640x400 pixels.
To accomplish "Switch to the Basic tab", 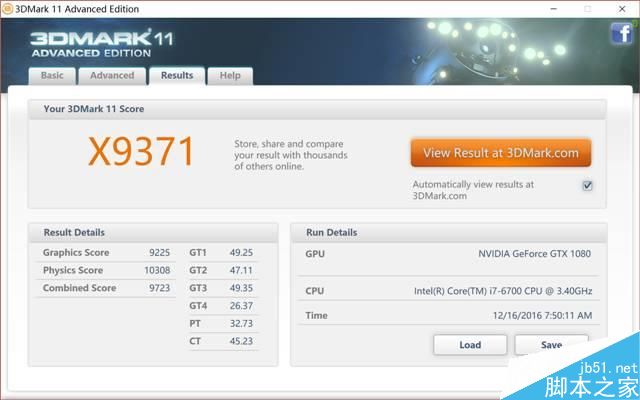I will [x=52, y=75].
